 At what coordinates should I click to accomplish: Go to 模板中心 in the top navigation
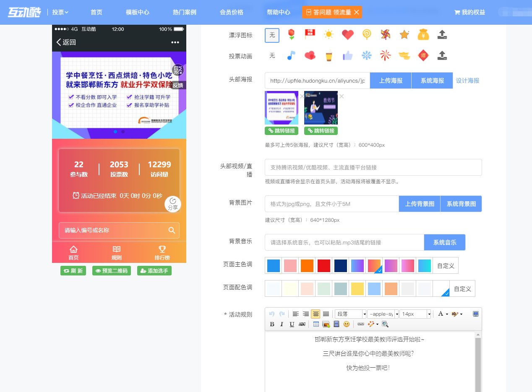138,12
